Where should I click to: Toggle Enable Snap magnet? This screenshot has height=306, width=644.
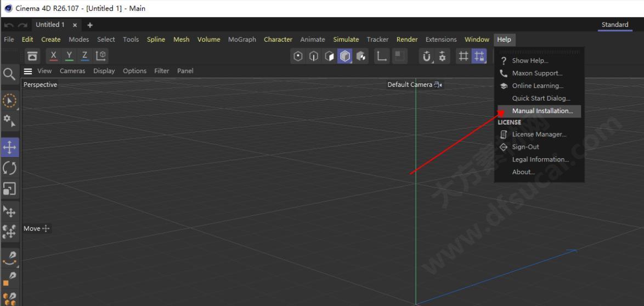pos(427,56)
